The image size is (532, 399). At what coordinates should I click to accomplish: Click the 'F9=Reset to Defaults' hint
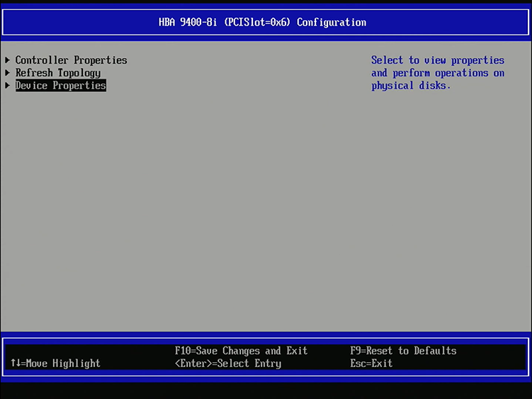coord(403,350)
